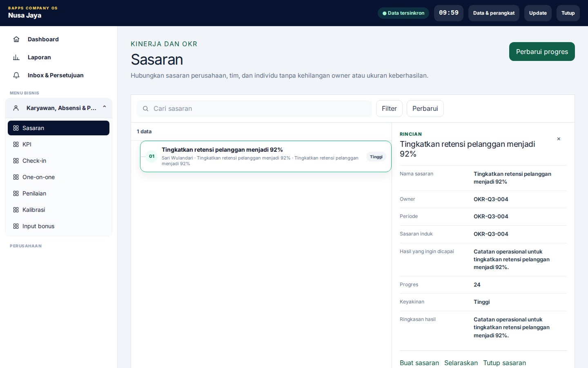Image resolution: width=588 pixels, height=368 pixels.
Task: Select the Input bonus submenu item
Action: pyautogui.click(x=58, y=226)
